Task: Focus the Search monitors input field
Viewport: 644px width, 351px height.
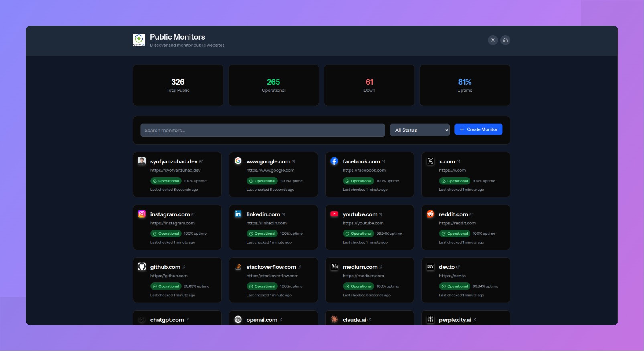Action: (x=263, y=130)
